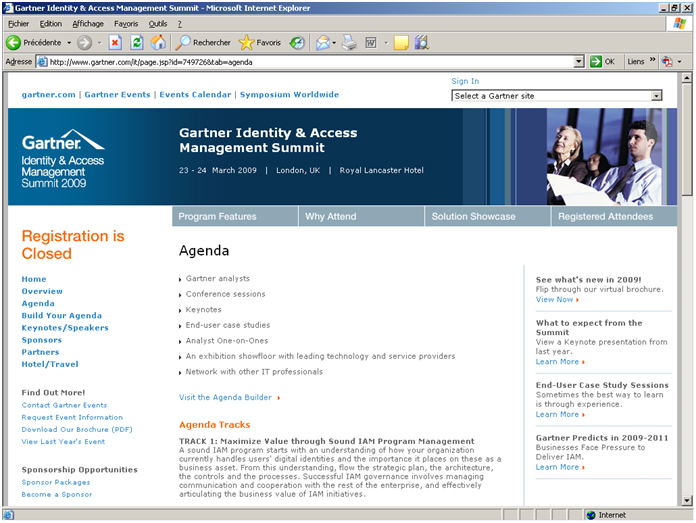Click the status bar page icon

point(8,515)
